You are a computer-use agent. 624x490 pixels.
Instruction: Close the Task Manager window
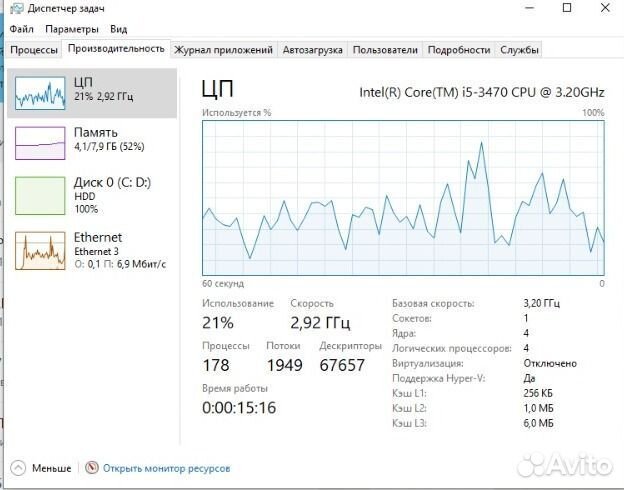pyautogui.click(x=605, y=8)
